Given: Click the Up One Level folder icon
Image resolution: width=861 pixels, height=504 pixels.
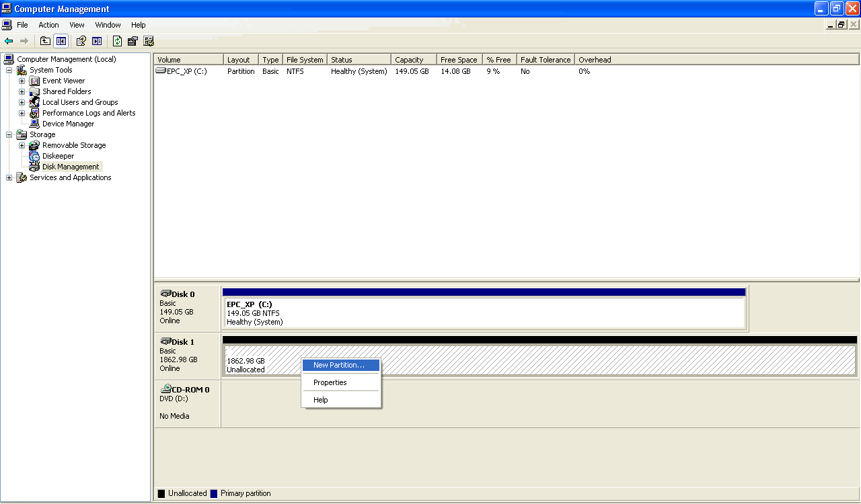Looking at the screenshot, I should 45,41.
